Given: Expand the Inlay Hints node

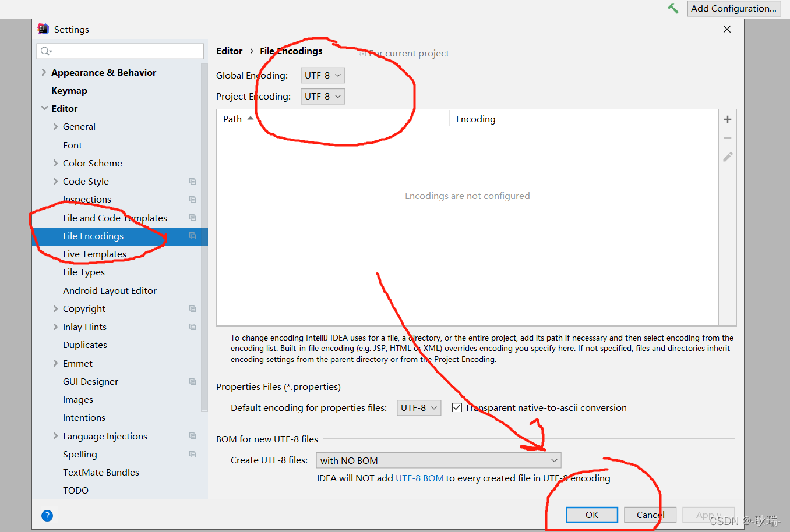Looking at the screenshot, I should (55, 327).
